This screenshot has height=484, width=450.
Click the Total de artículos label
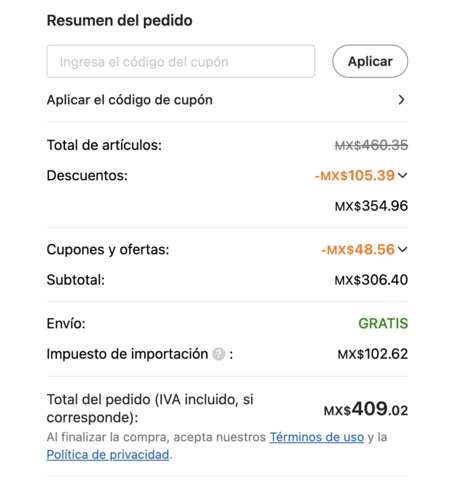104,145
